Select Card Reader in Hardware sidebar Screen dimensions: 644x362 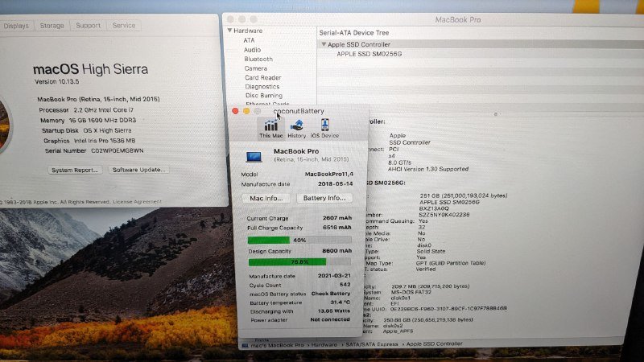tap(263, 77)
